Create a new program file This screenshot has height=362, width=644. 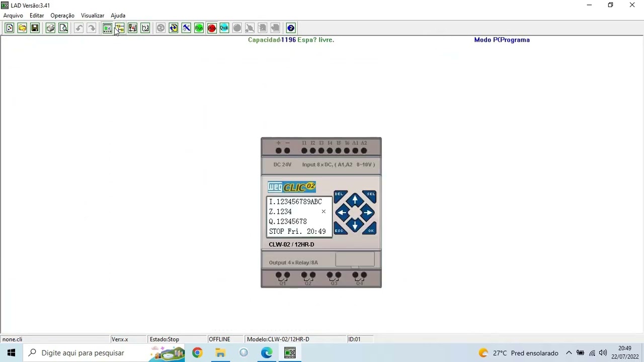pyautogui.click(x=10, y=28)
